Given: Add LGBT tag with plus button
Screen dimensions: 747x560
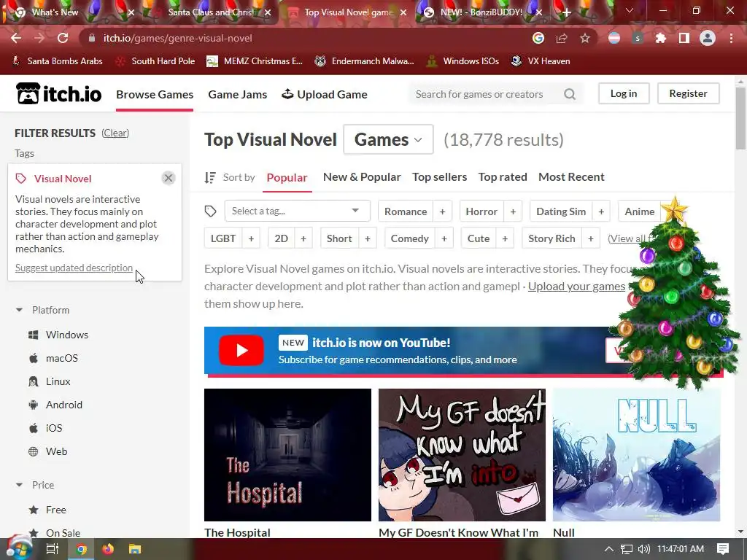Looking at the screenshot, I should tap(251, 238).
